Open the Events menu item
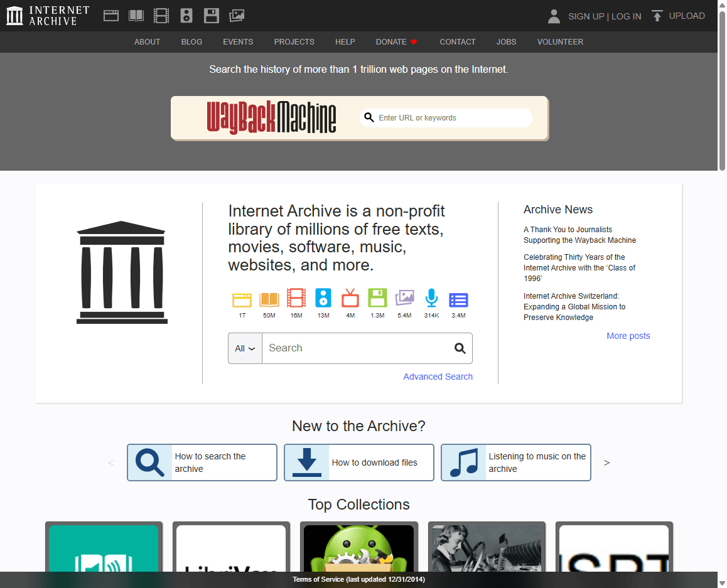Screen dimensions: 727x588 pyautogui.click(x=238, y=41)
